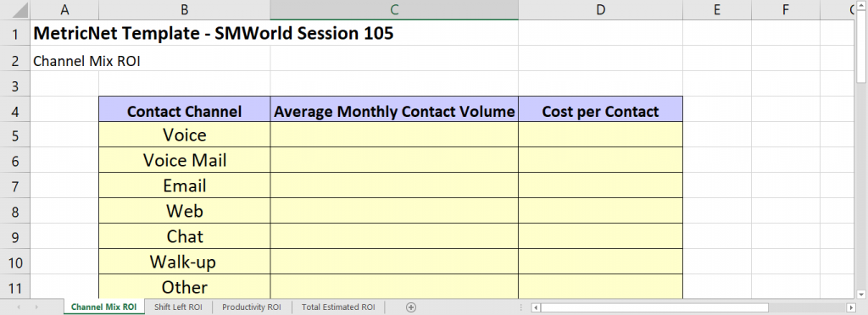868x315 pixels.
Task: Click the Email monthly contact volume cell
Action: pyautogui.click(x=394, y=185)
